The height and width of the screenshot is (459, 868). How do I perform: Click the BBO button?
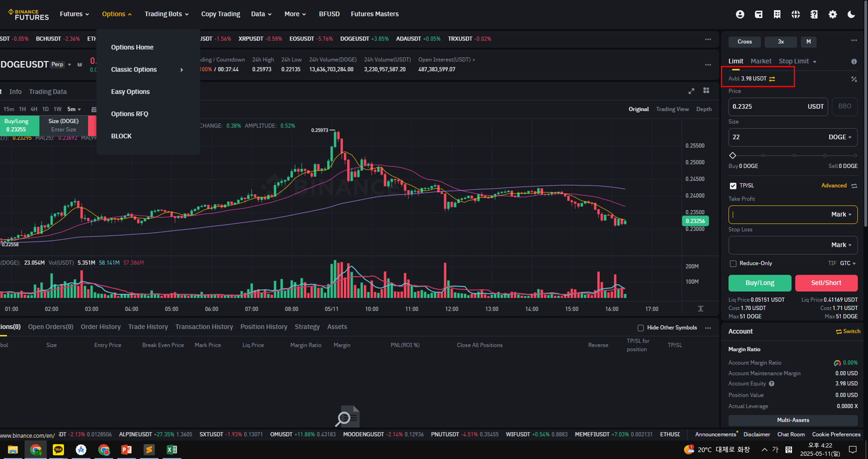click(x=845, y=107)
